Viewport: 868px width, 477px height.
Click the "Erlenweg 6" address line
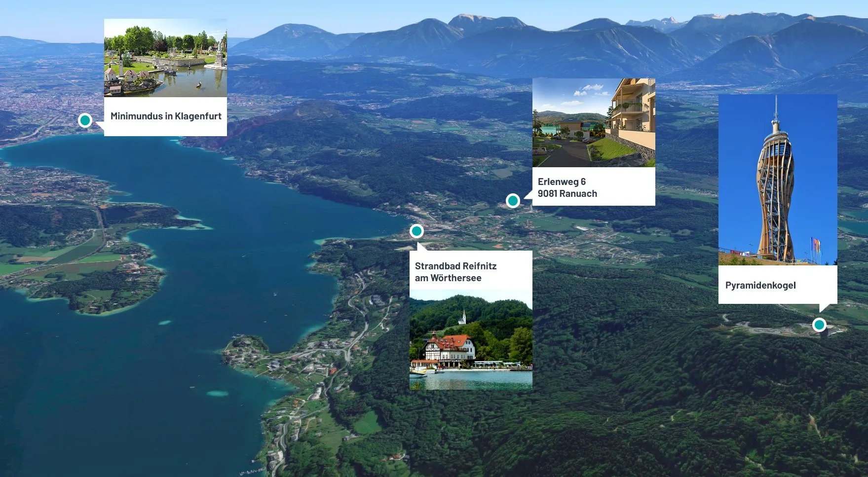[x=562, y=182]
